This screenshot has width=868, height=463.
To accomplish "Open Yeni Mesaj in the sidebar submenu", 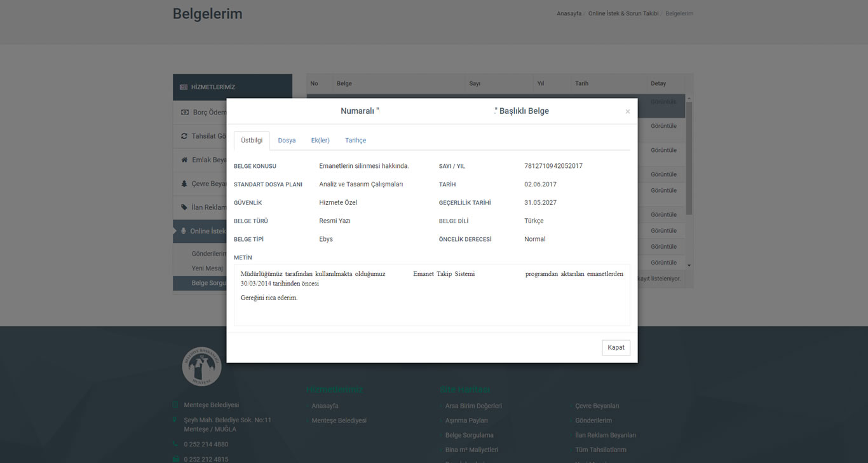I will tap(207, 268).
